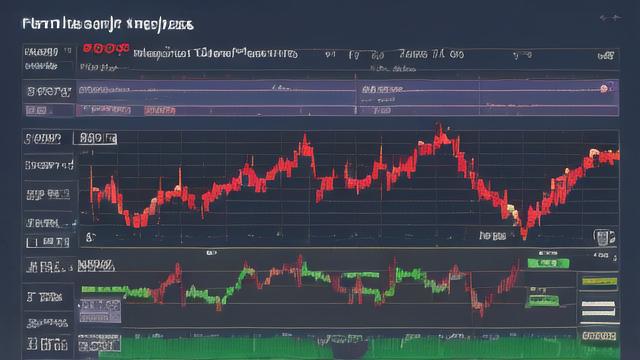Expand the header's far-right label
Screen dimensions: 640x360
(x=606, y=55)
